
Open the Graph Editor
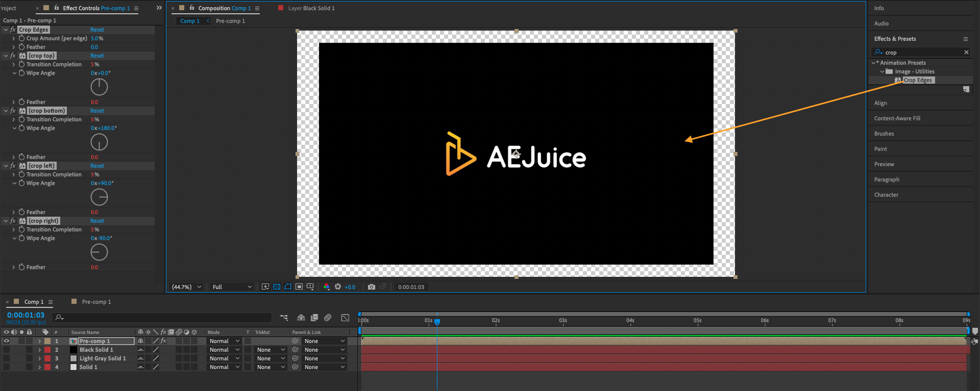click(x=345, y=318)
